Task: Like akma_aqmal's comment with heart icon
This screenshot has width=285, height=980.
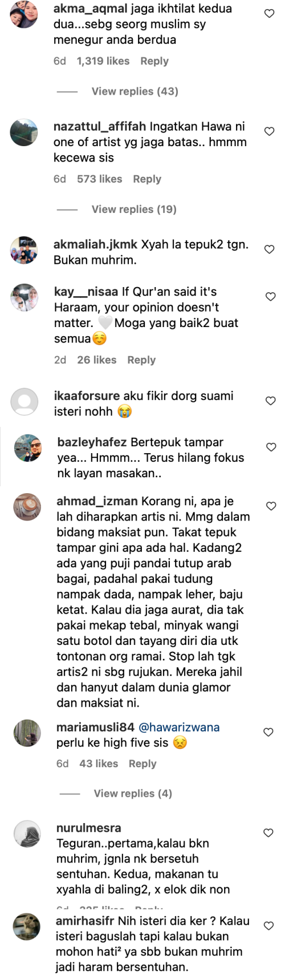Action: pyautogui.click(x=270, y=13)
